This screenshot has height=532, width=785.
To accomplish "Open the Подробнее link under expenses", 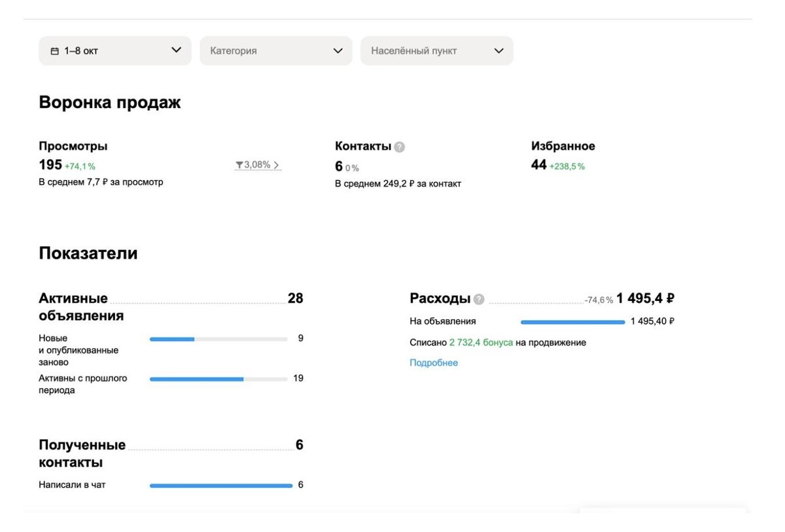I will point(434,363).
